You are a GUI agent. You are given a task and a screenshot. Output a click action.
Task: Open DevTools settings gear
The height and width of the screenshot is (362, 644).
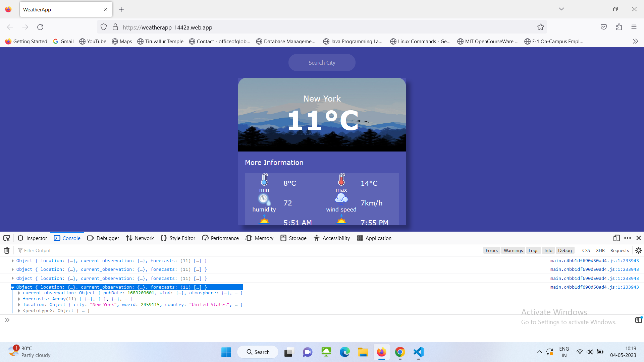point(638,250)
